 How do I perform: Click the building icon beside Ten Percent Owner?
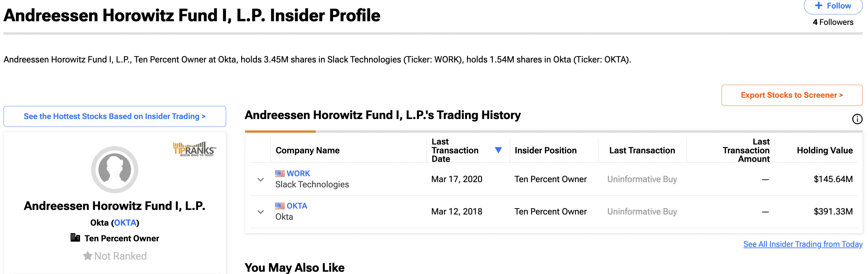pos(75,238)
